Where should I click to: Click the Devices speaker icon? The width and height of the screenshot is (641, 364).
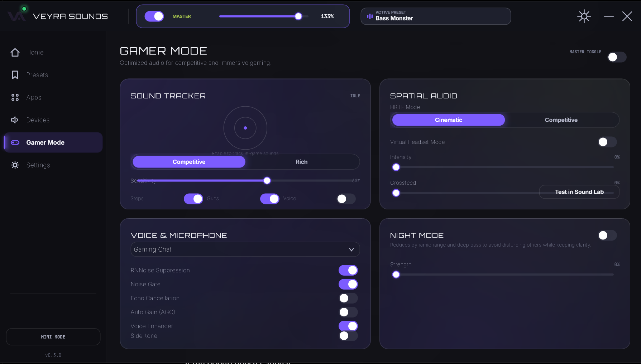(15, 120)
